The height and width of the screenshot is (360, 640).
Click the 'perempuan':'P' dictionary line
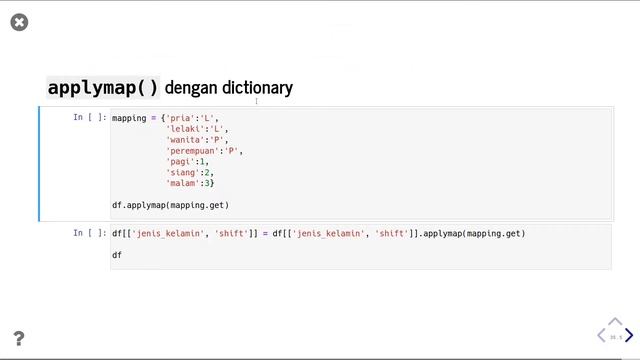tap(204, 151)
